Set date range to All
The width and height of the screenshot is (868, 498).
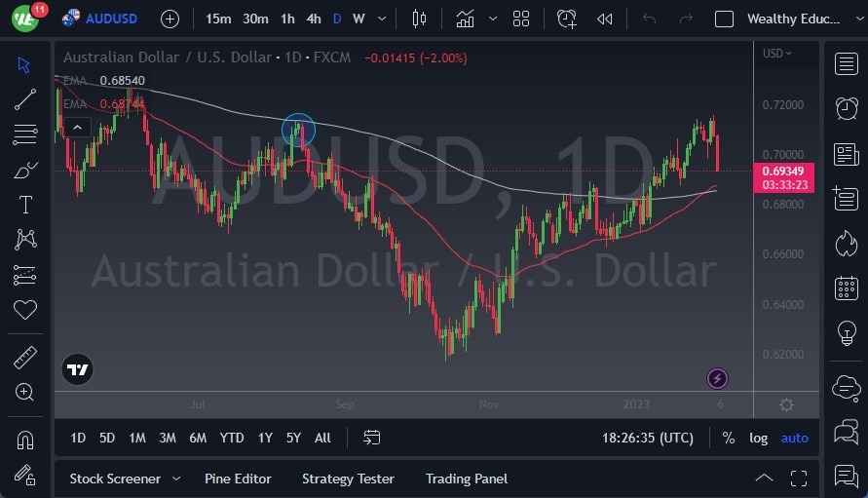point(322,439)
